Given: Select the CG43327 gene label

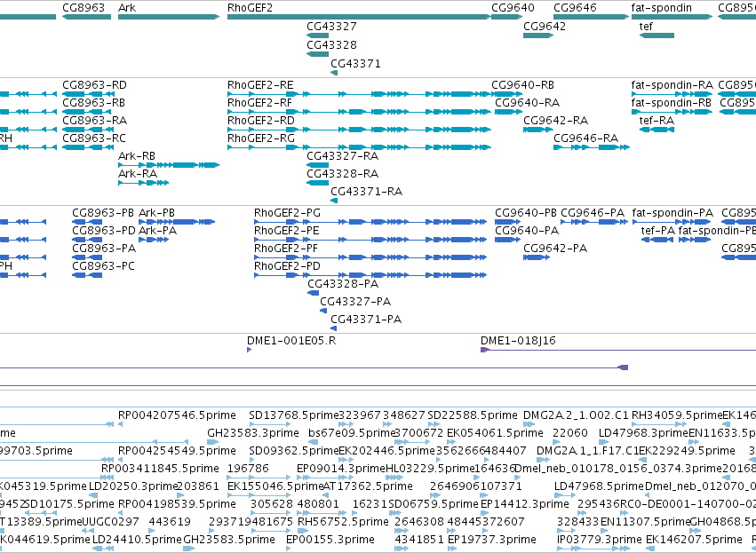Looking at the screenshot, I should coord(331,26).
